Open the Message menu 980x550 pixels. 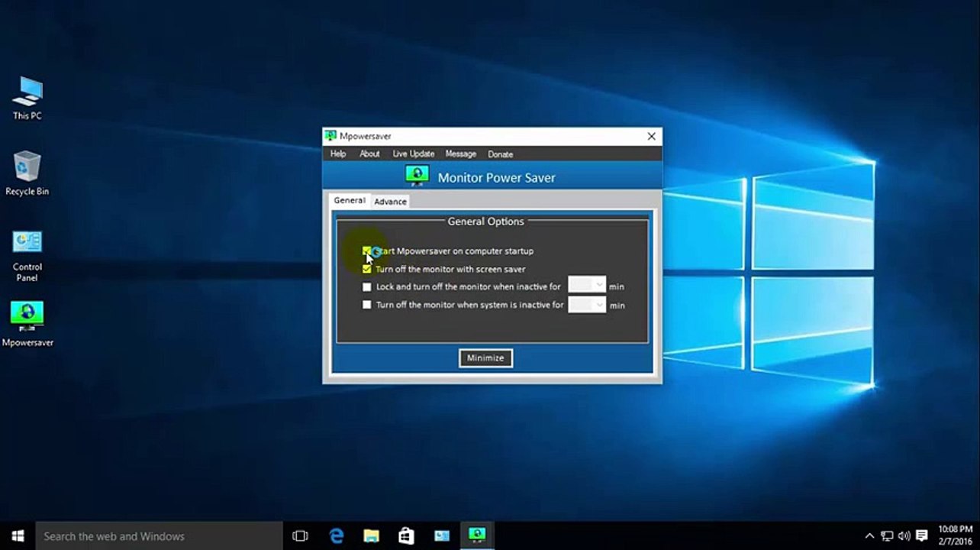(x=460, y=154)
